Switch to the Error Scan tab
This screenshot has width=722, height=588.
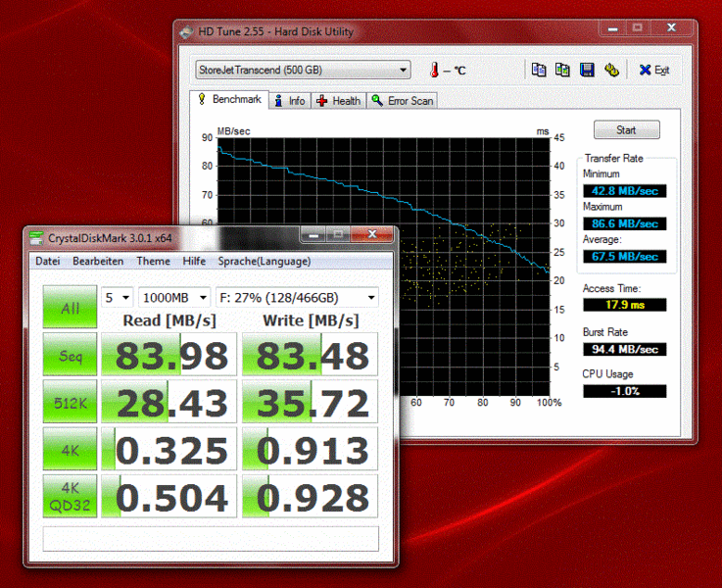402,101
